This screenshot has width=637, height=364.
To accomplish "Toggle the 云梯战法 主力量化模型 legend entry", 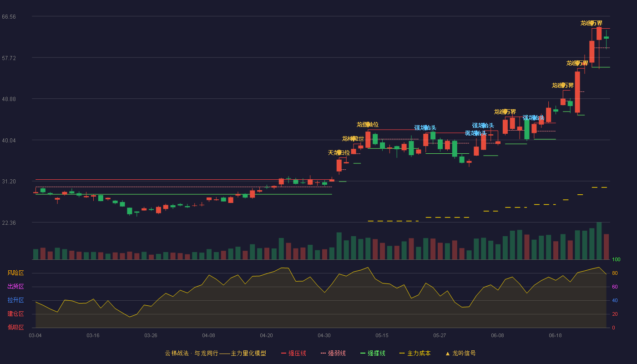I will click(215, 353).
